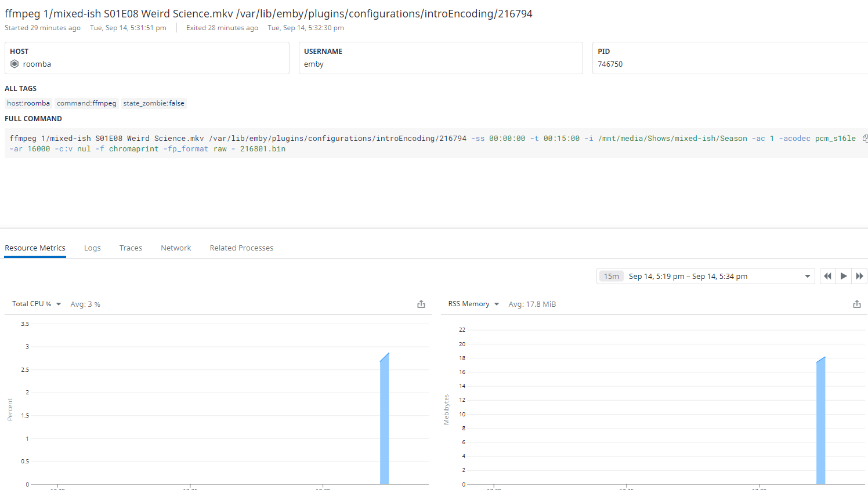
Task: Click the blue bar in the RSS Memory graph
Action: (820, 423)
